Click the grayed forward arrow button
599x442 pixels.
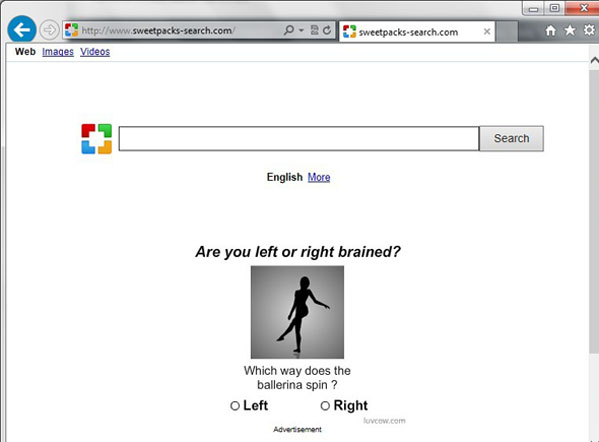(49, 30)
